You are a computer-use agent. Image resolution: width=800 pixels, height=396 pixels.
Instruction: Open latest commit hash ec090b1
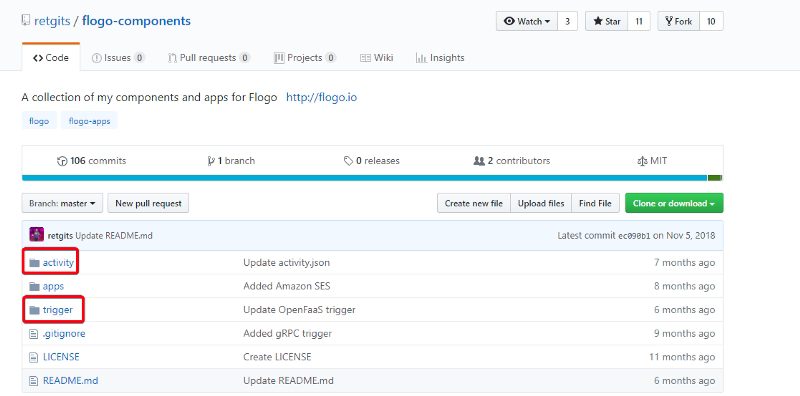tap(634, 236)
